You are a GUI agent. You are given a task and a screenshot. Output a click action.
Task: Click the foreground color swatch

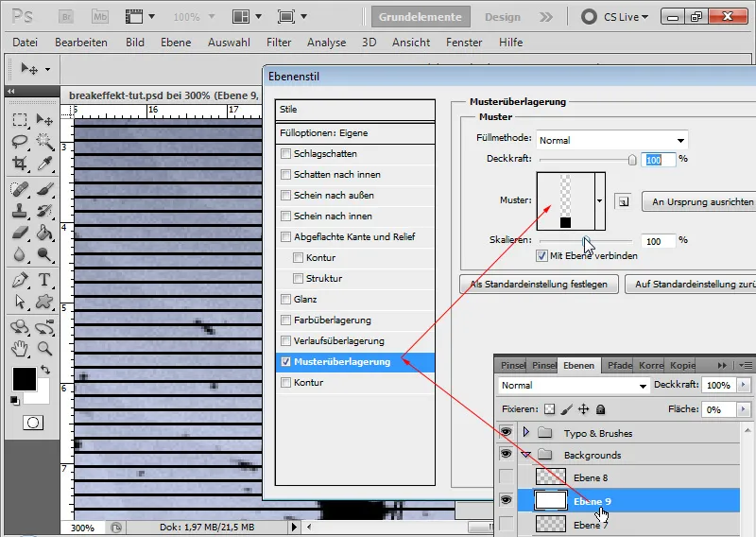point(25,379)
